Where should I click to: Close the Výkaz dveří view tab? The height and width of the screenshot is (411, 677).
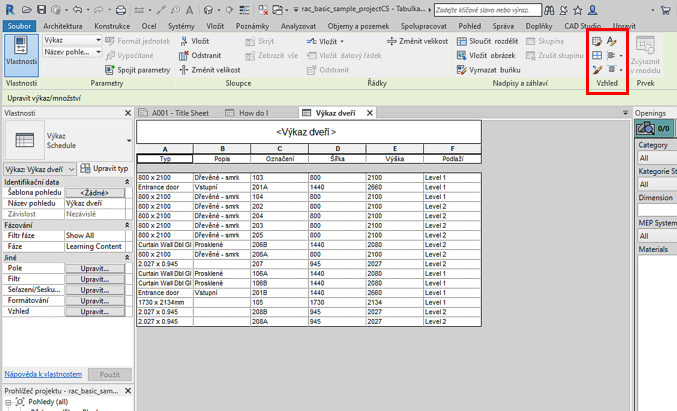pos(371,113)
